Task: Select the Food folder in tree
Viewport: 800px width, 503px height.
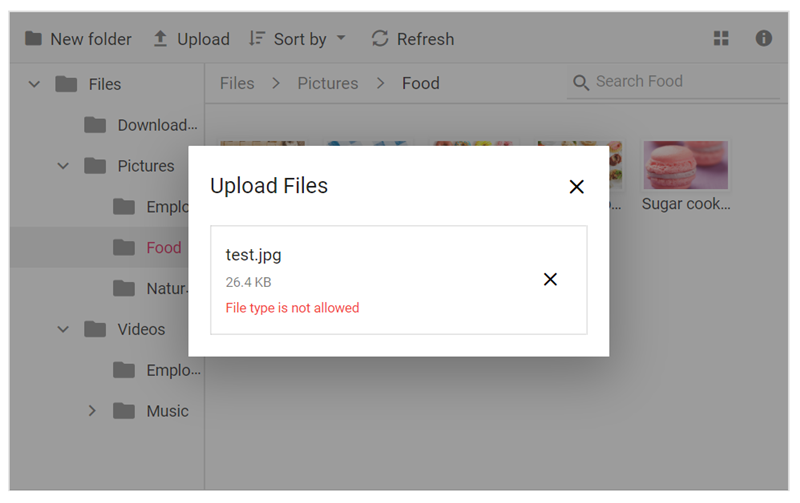Action: (x=163, y=247)
